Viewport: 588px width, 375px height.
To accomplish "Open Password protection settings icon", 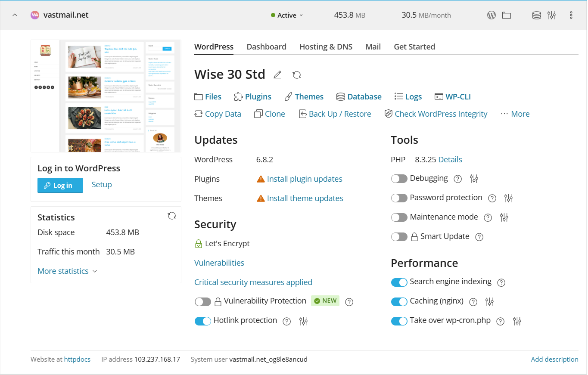I will point(509,198).
